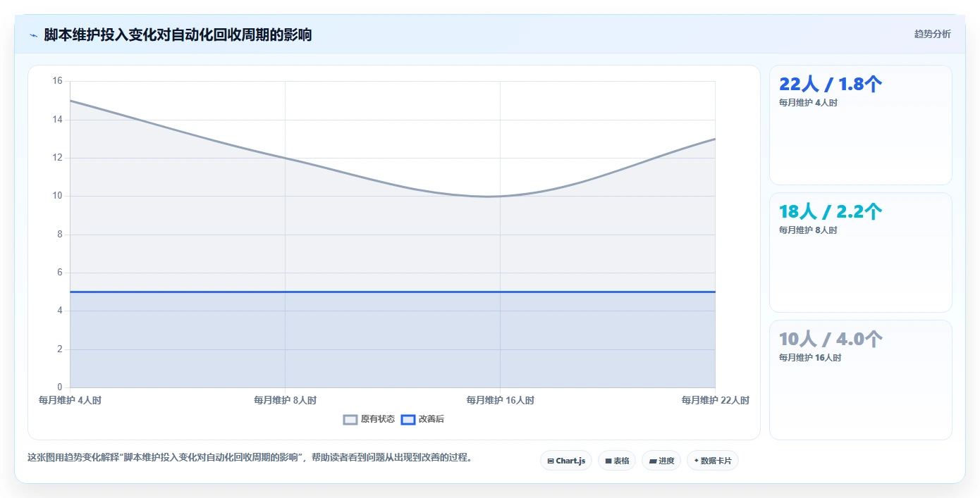This screenshot has width=980, height=498.
Task: Click the icon inside Chart.js chip
Action: (x=551, y=461)
